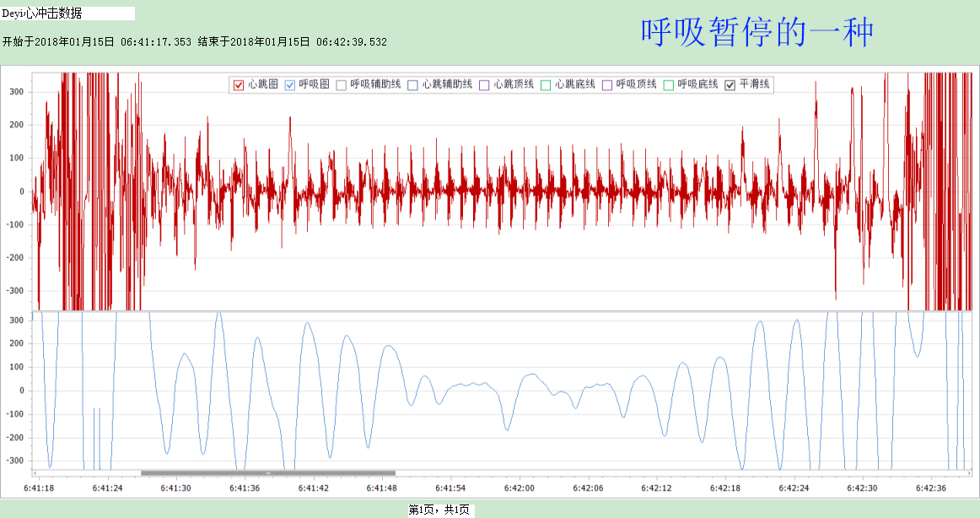Click the 开始于/结束于 recording timestamp text

(195, 41)
